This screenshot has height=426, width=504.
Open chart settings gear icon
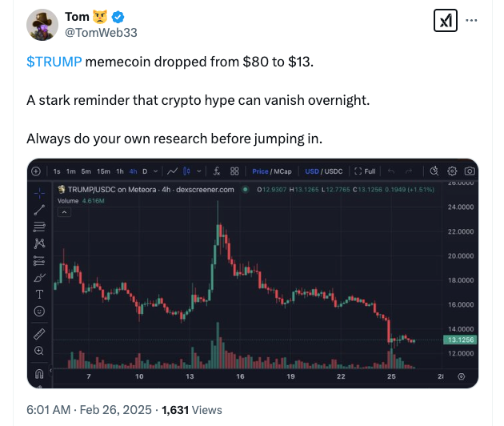(x=452, y=171)
